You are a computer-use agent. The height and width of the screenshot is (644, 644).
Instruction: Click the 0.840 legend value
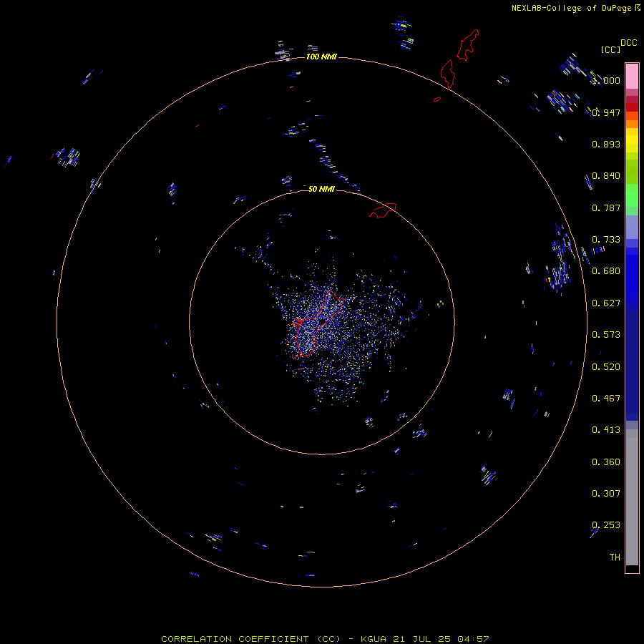click(606, 176)
